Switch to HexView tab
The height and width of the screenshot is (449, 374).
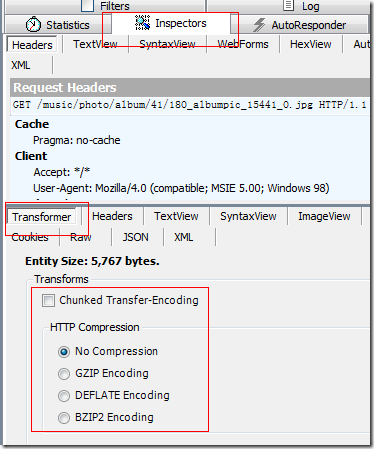click(311, 44)
